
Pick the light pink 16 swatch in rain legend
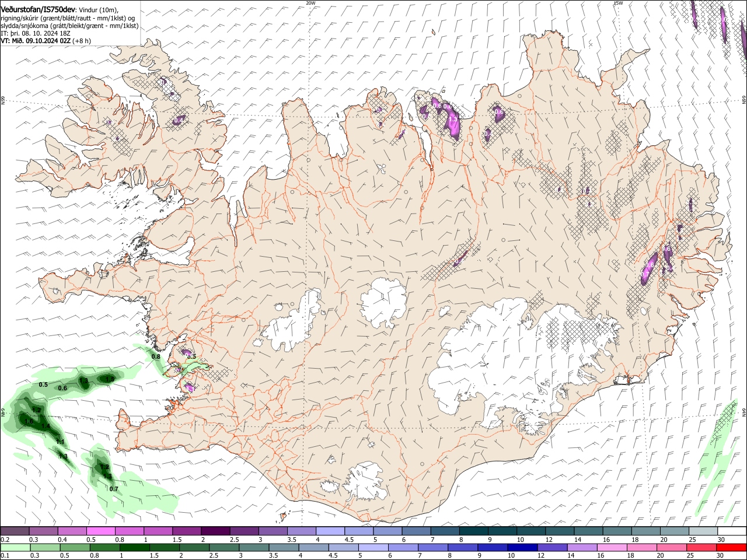pos(612,547)
